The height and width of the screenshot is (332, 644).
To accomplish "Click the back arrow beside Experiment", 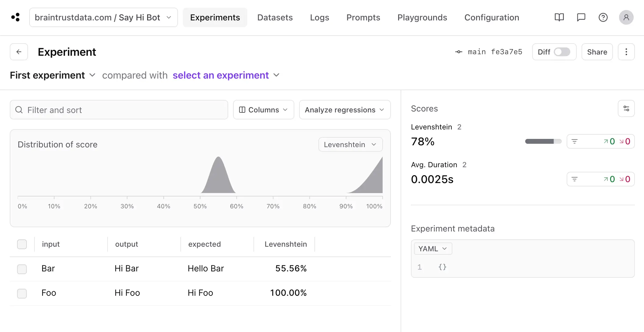I will 19,52.
